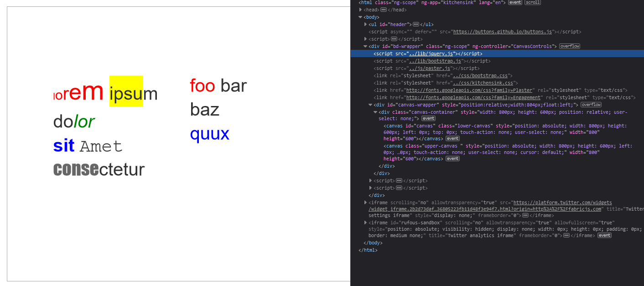
Task: Select the closing </html> tag row
Action: coord(497,250)
